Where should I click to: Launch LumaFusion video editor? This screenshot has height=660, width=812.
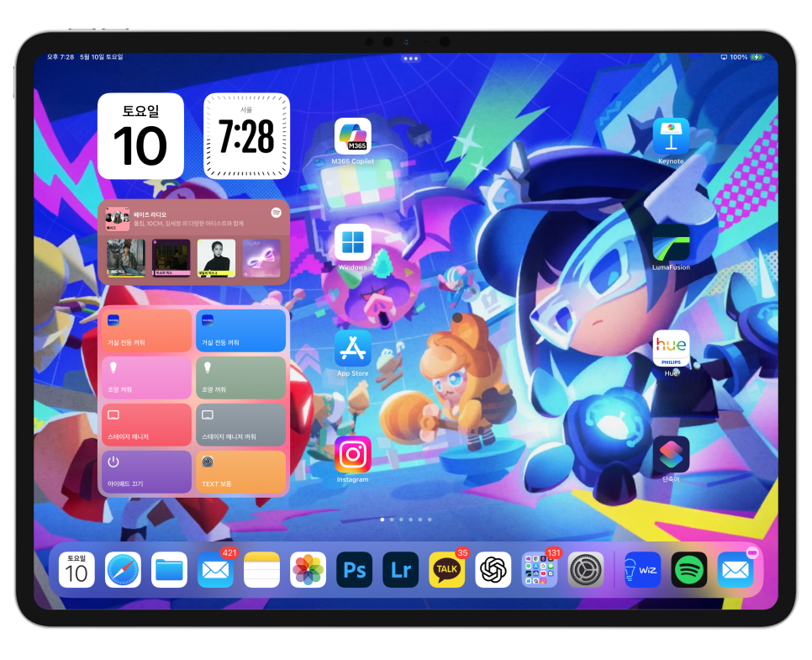tap(671, 242)
